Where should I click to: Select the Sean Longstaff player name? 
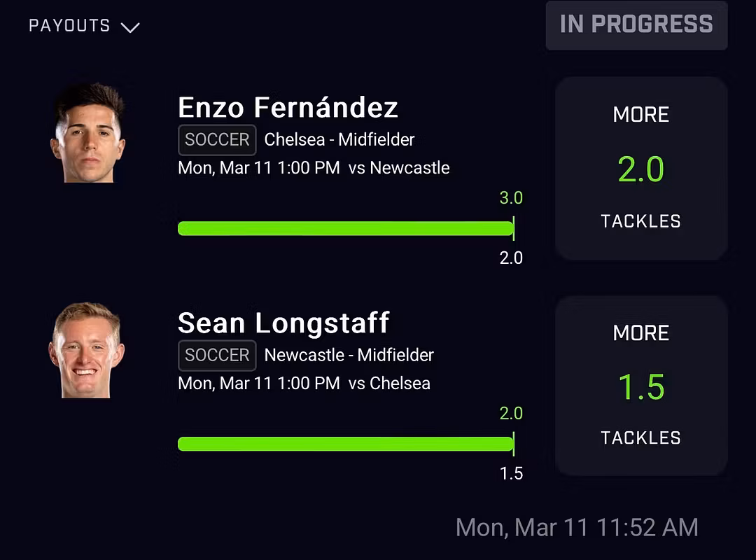(x=283, y=323)
